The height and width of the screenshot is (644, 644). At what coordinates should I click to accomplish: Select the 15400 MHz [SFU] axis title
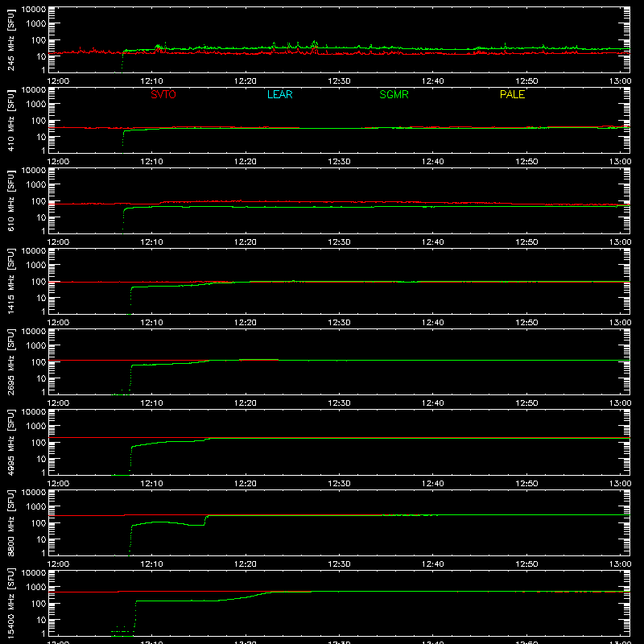pyautogui.click(x=11, y=603)
